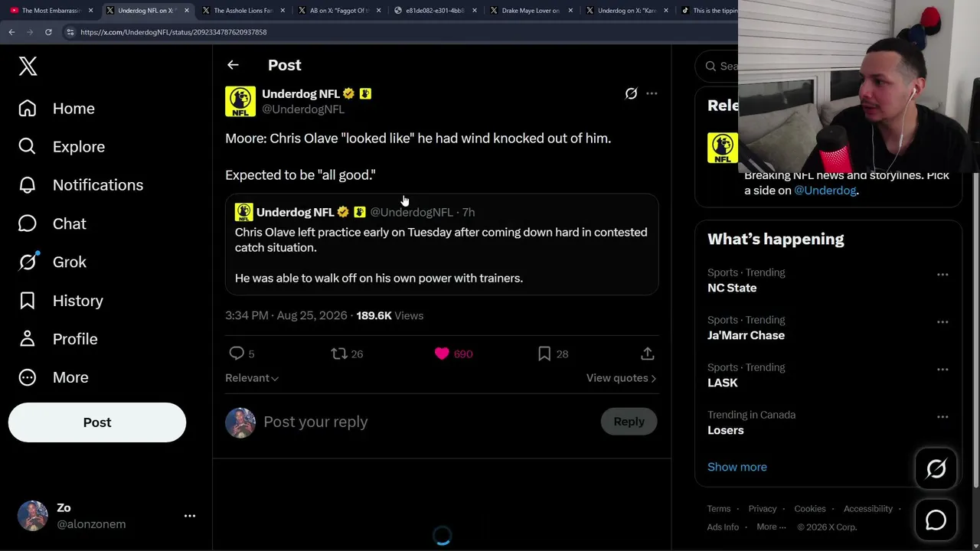Open account options dots next to Zo
The image size is (980, 551).
[x=190, y=516]
